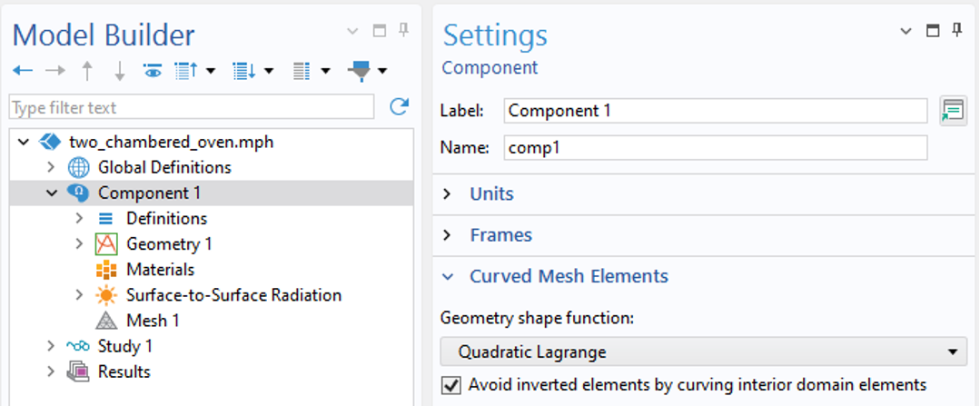This screenshot has height=406, width=980.
Task: Move node down with down arrow
Action: (119, 71)
